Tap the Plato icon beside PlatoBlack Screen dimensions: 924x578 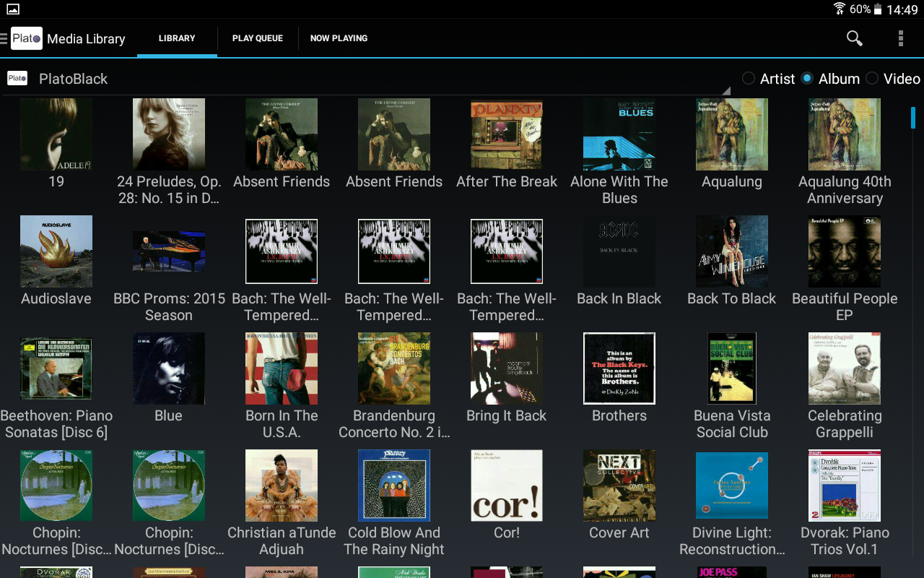point(17,78)
